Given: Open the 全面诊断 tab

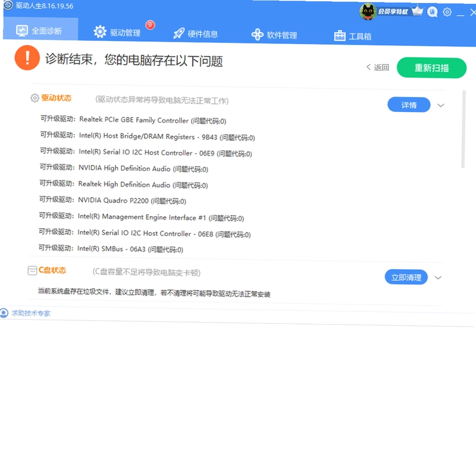Looking at the screenshot, I should point(40,30).
